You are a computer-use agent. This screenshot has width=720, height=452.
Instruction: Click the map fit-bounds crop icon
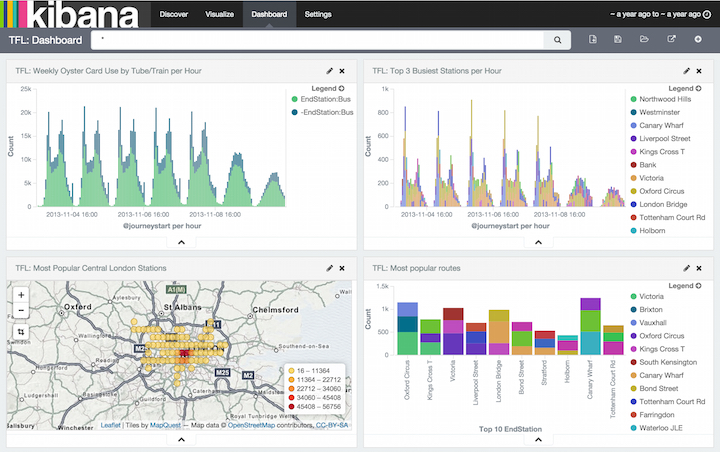(x=21, y=331)
